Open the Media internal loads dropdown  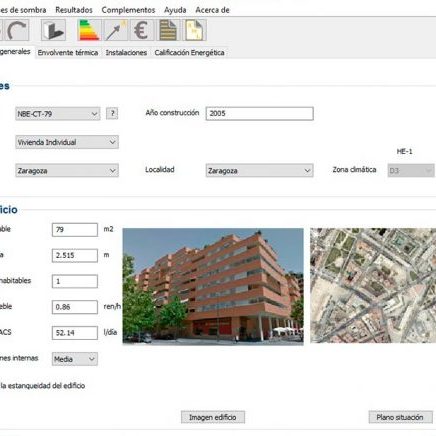(x=75, y=359)
